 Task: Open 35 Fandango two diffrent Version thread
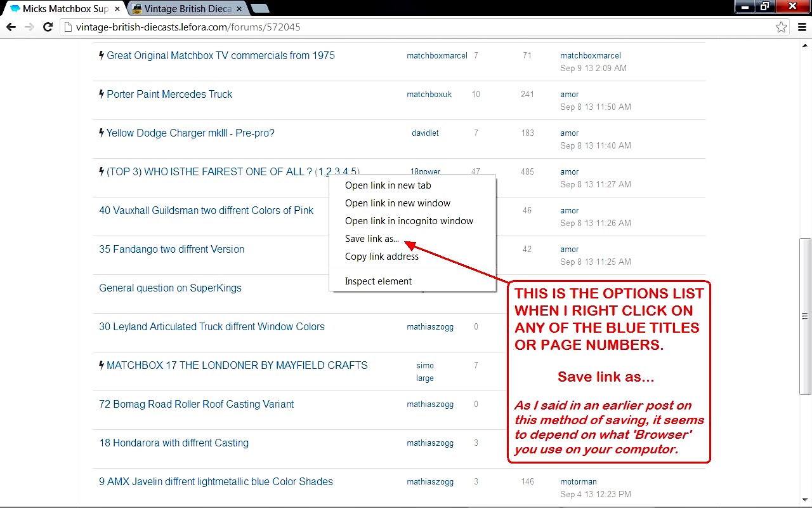click(x=171, y=250)
